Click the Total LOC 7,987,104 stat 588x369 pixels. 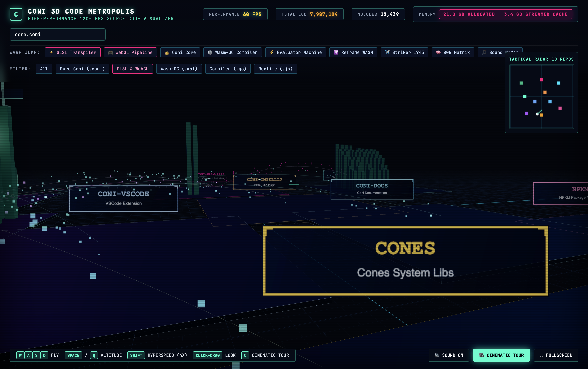click(309, 14)
